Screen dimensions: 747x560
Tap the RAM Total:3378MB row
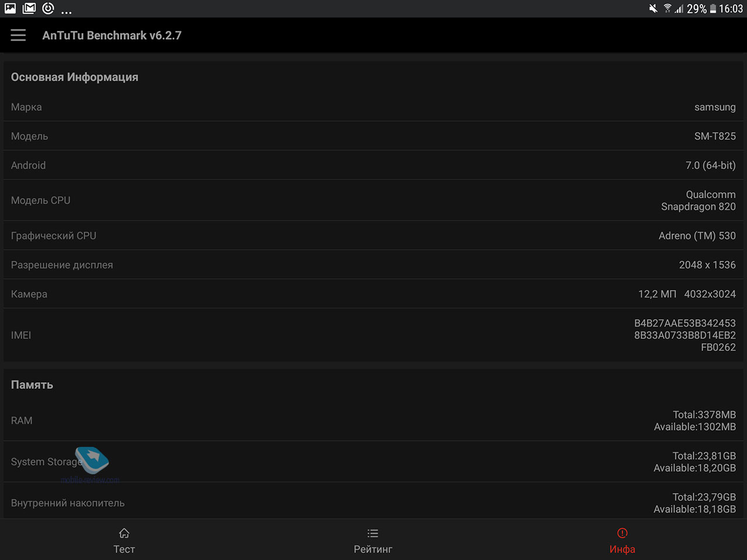373,421
